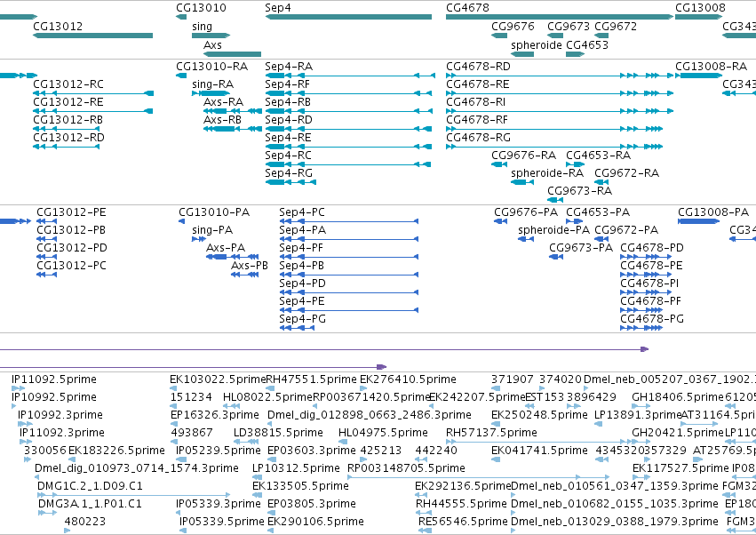
Task: Select the CG13012 gene label
Action: (58, 26)
